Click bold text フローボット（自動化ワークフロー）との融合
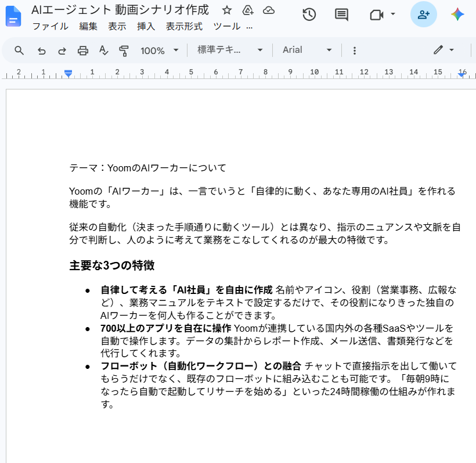This screenshot has width=476, height=463. click(201, 366)
